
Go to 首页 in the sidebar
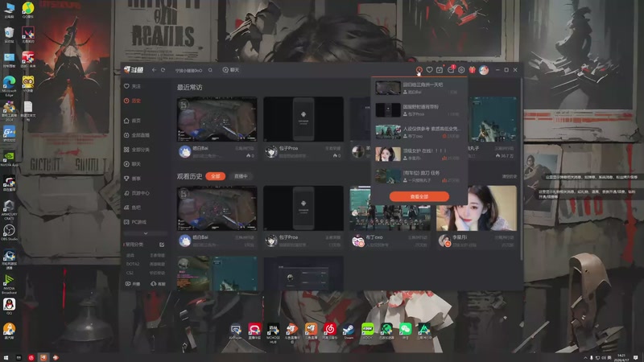point(133,121)
